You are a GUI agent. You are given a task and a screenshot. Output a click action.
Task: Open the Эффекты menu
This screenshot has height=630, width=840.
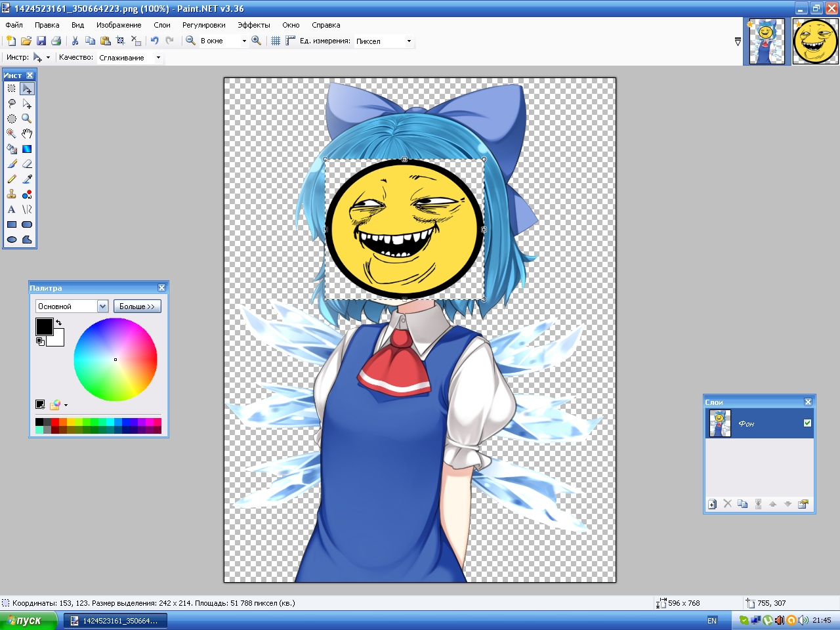click(253, 25)
